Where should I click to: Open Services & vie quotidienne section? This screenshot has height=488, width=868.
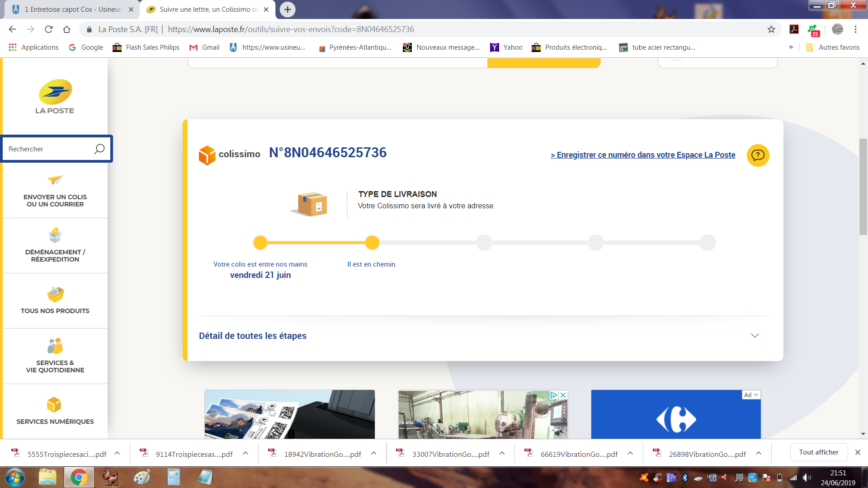(x=55, y=356)
